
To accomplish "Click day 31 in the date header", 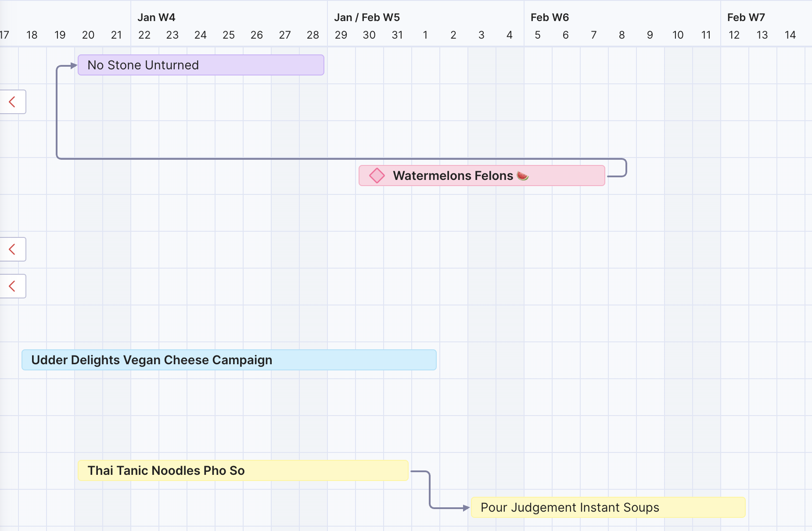I will pyautogui.click(x=397, y=35).
